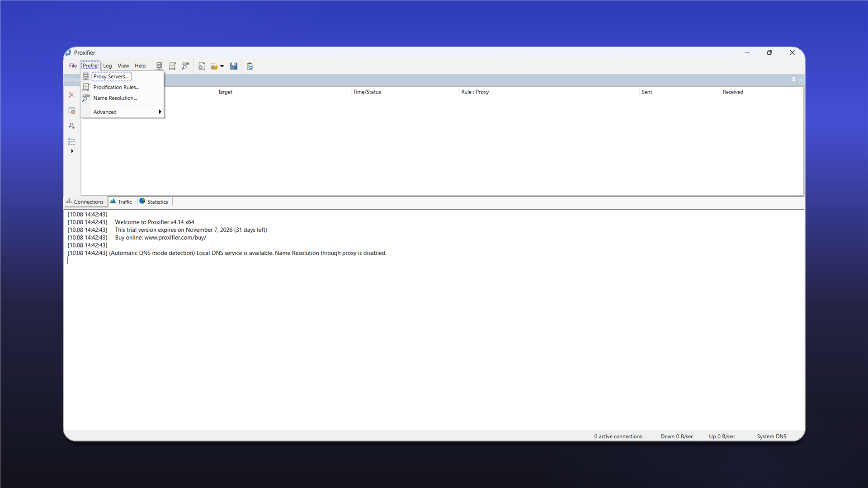This screenshot has height=488, width=868.
Task: Click the trial version expires log line
Action: 191,230
